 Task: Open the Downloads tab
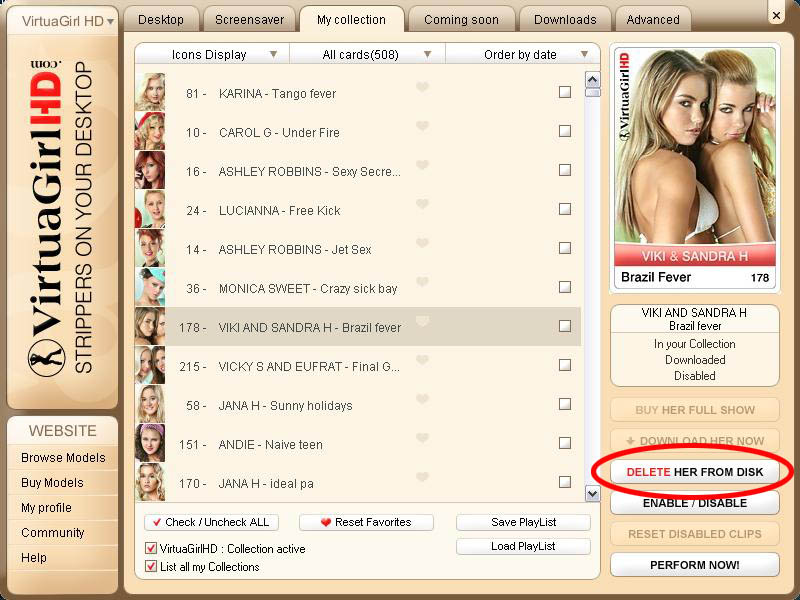coord(565,19)
